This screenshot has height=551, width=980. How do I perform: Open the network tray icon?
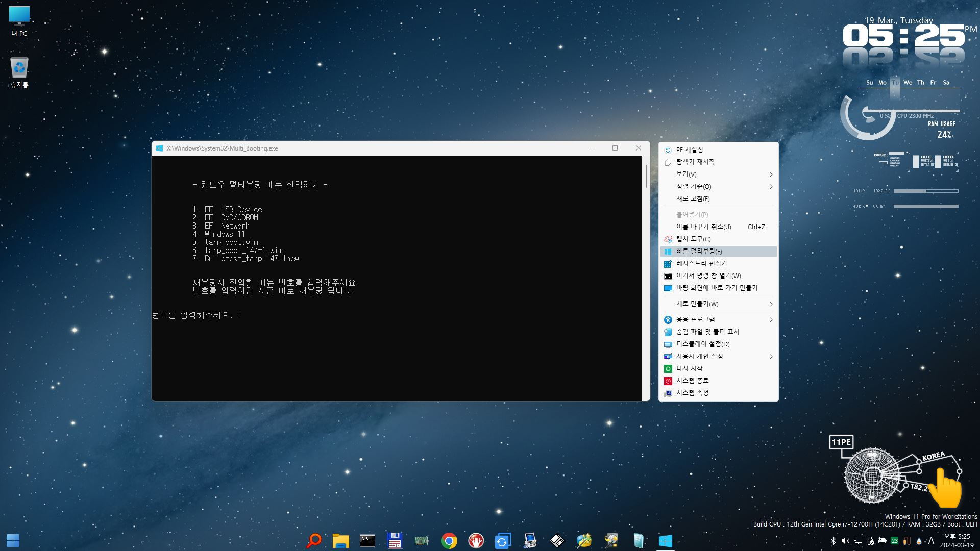point(858,541)
